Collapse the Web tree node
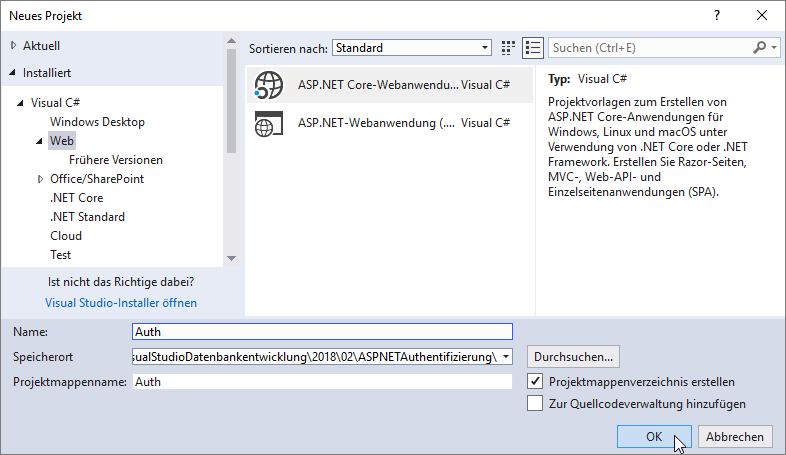This screenshot has height=455, width=786. tap(39, 141)
